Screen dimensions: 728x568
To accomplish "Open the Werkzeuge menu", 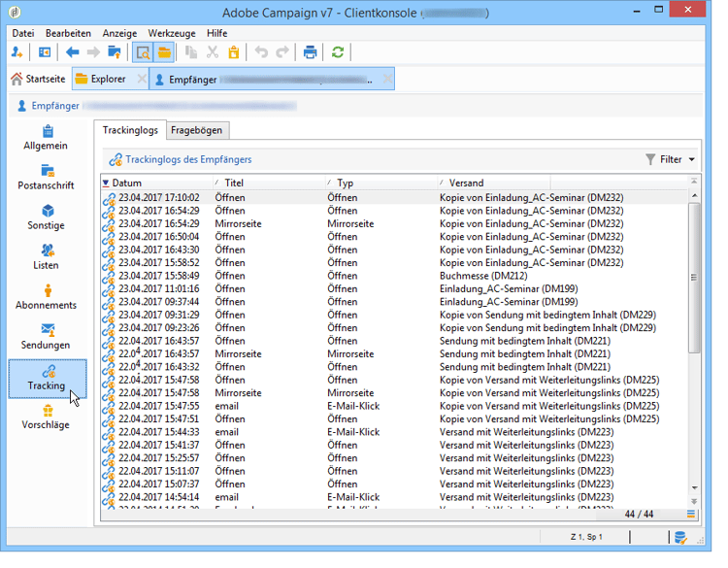I will pyautogui.click(x=172, y=33).
